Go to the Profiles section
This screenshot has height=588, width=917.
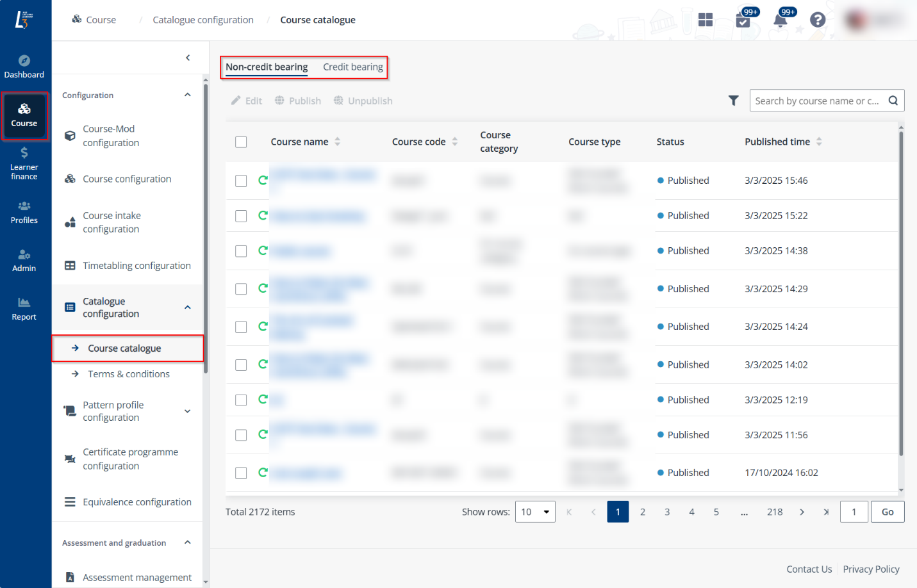click(x=24, y=212)
